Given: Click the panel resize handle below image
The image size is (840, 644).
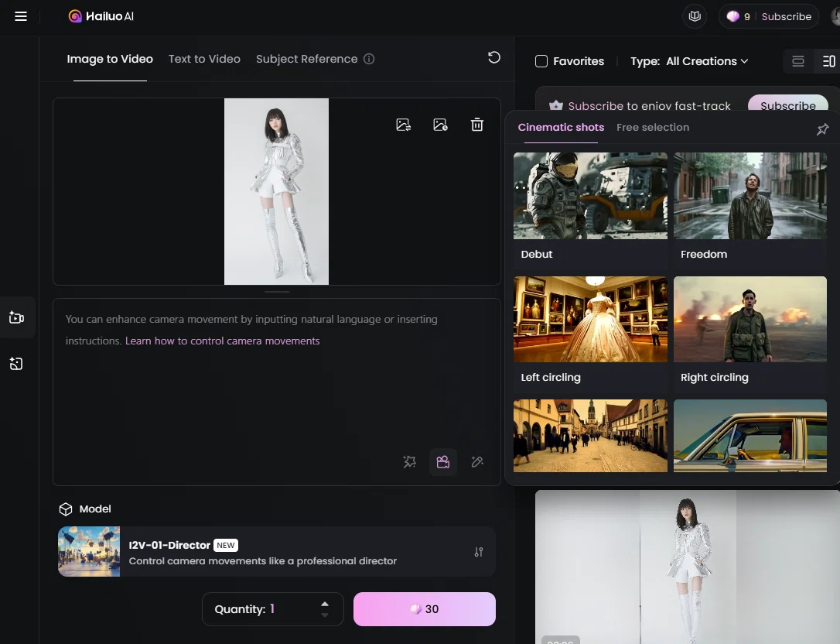Looking at the screenshot, I should (x=277, y=292).
